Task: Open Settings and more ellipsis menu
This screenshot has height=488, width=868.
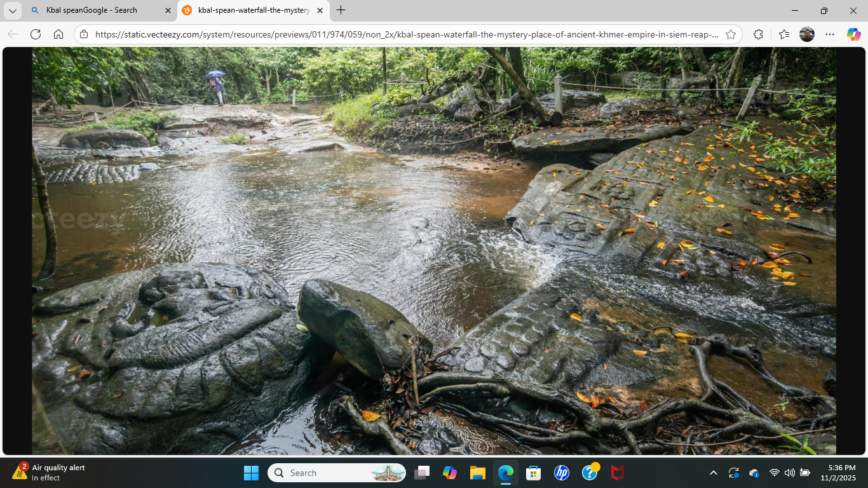Action: click(830, 34)
